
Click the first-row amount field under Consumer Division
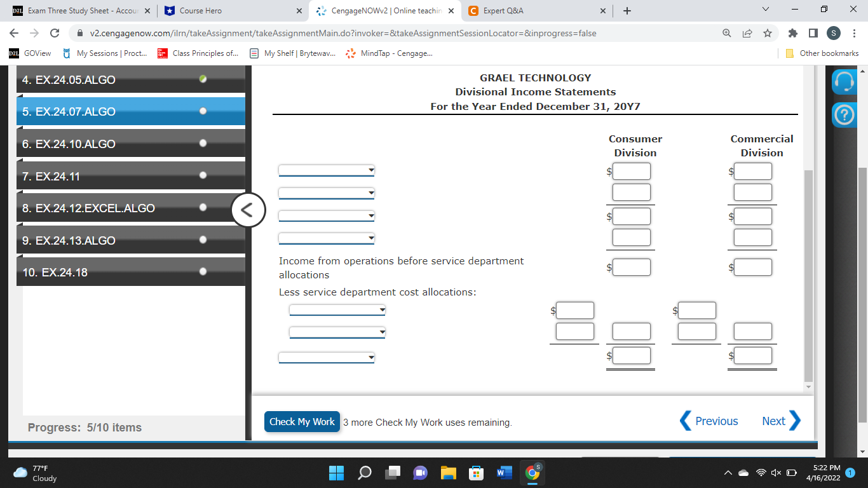click(x=632, y=171)
